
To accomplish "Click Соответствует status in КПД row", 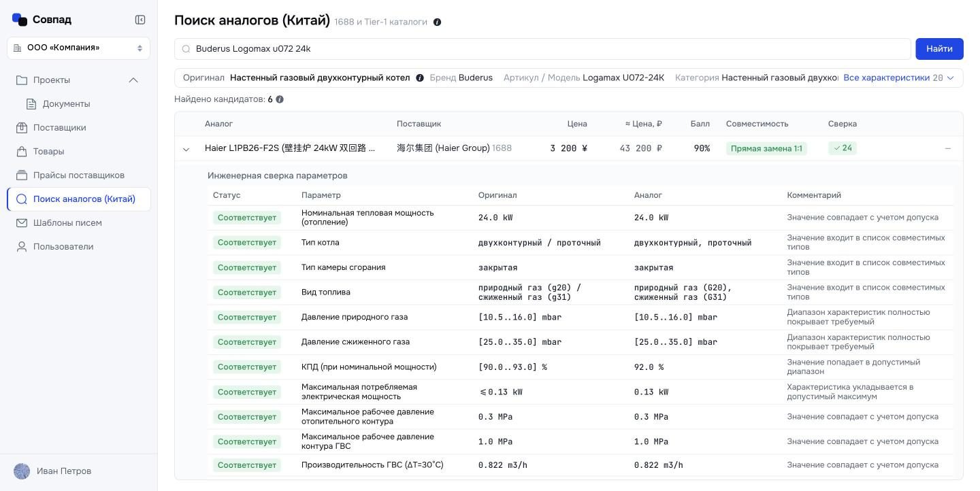I will tap(247, 367).
